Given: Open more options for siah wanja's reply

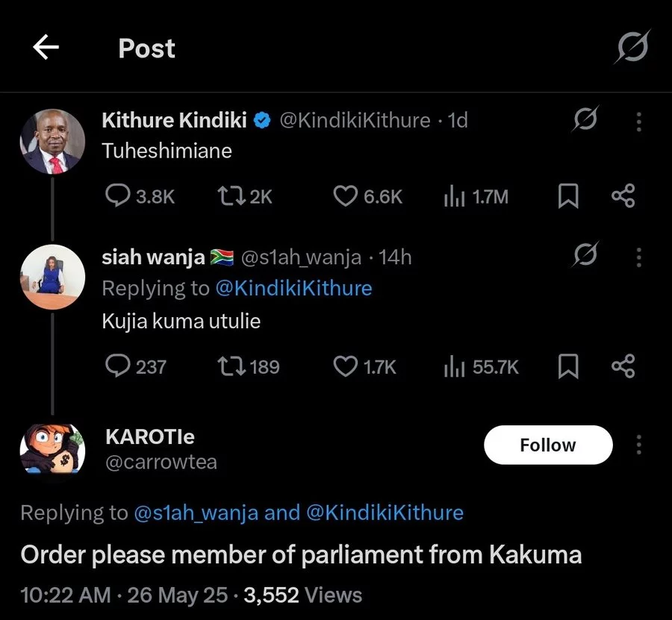Looking at the screenshot, I should coord(638,257).
